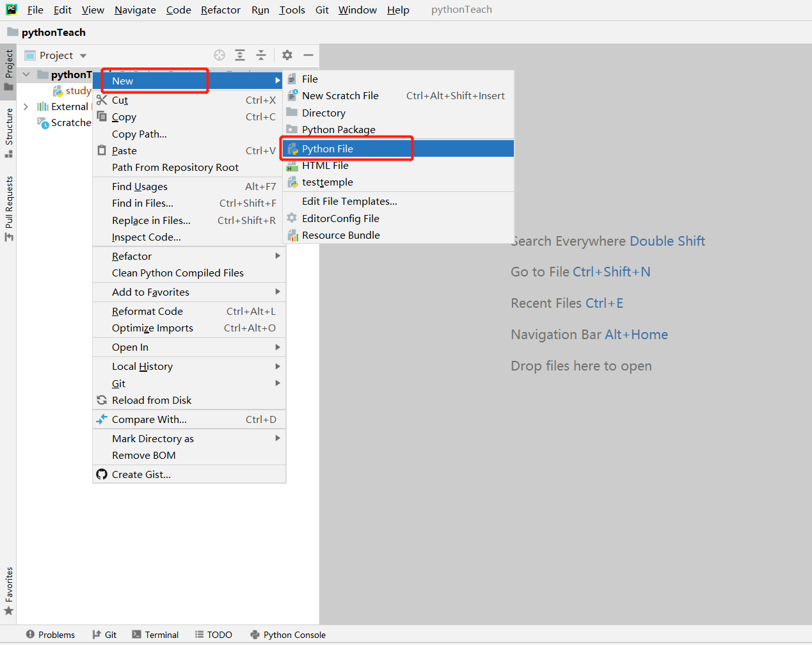Viewport: 812px width, 645px height.
Task: Choose Python File in the New submenu
Action: pos(398,148)
